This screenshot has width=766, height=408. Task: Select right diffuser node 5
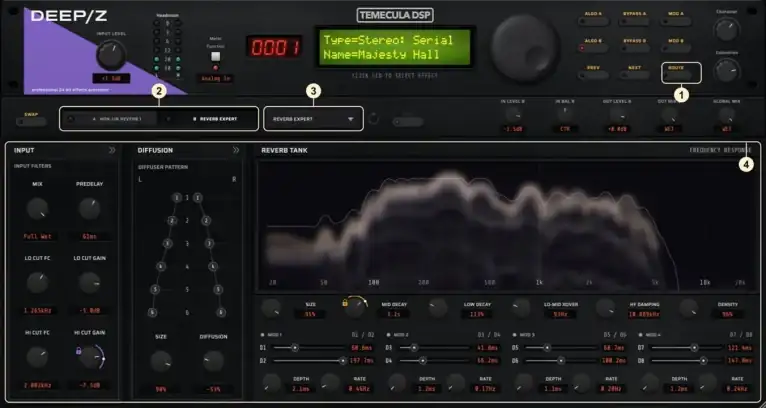click(218, 289)
